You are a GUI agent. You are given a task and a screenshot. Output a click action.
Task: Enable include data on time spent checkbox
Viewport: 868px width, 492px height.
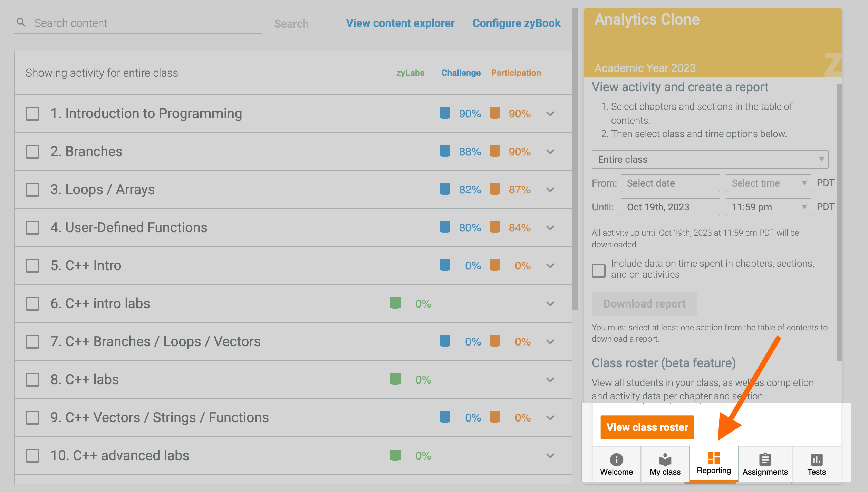click(599, 271)
